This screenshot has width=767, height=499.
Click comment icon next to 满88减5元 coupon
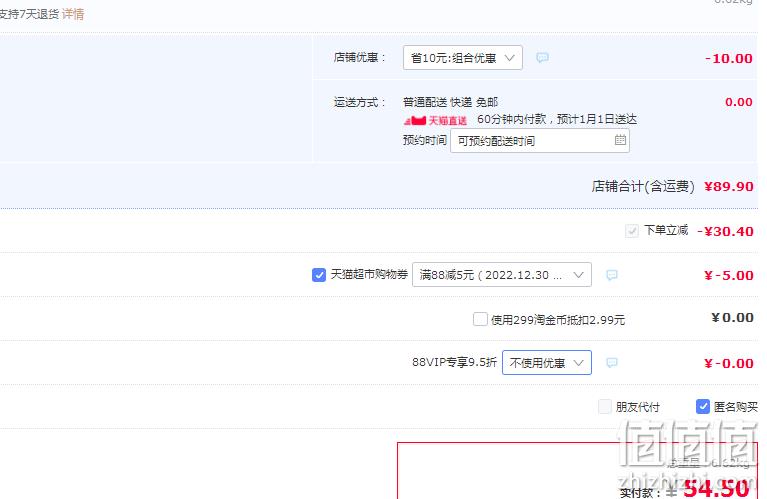[x=611, y=275]
